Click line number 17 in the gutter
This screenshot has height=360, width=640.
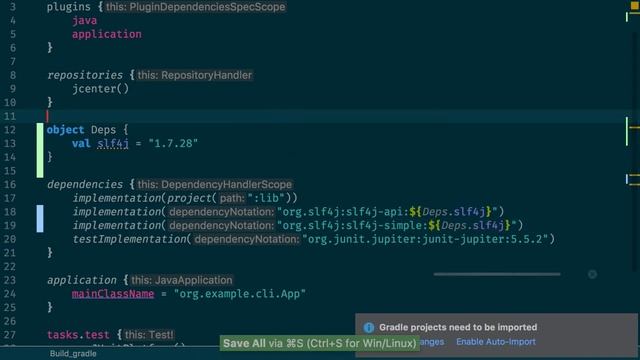click(x=9, y=198)
